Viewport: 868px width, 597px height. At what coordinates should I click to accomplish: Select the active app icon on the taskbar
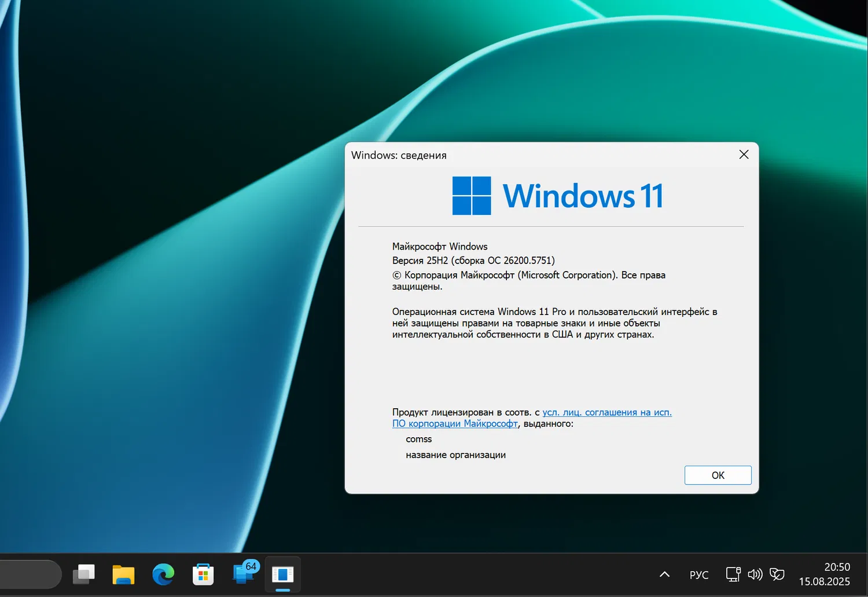[282, 574]
